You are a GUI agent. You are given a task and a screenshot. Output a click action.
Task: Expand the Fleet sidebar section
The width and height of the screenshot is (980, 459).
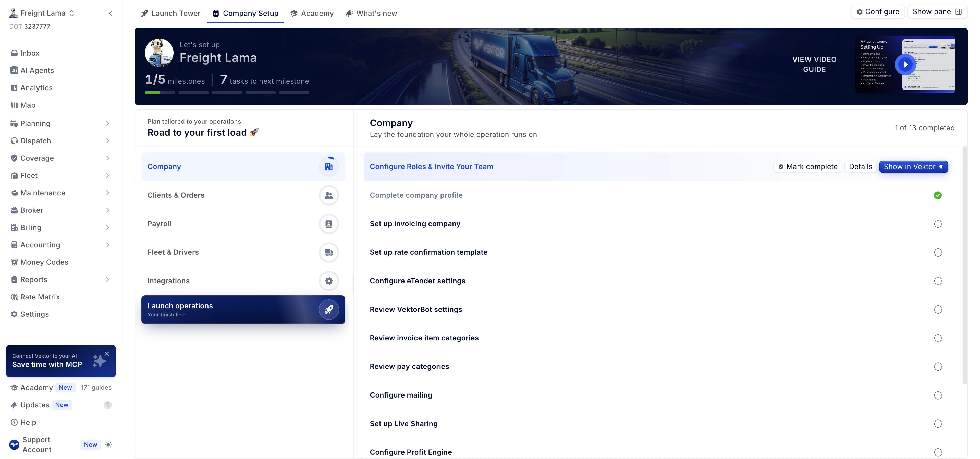pyautogui.click(x=108, y=175)
